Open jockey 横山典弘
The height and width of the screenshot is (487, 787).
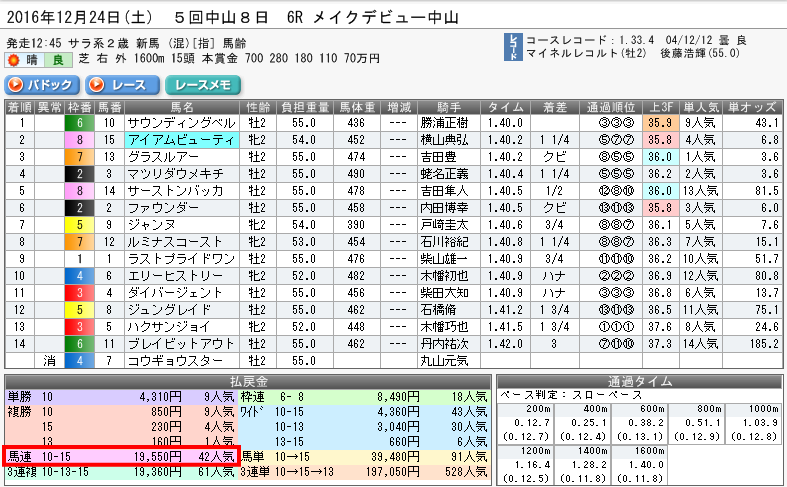[444, 140]
